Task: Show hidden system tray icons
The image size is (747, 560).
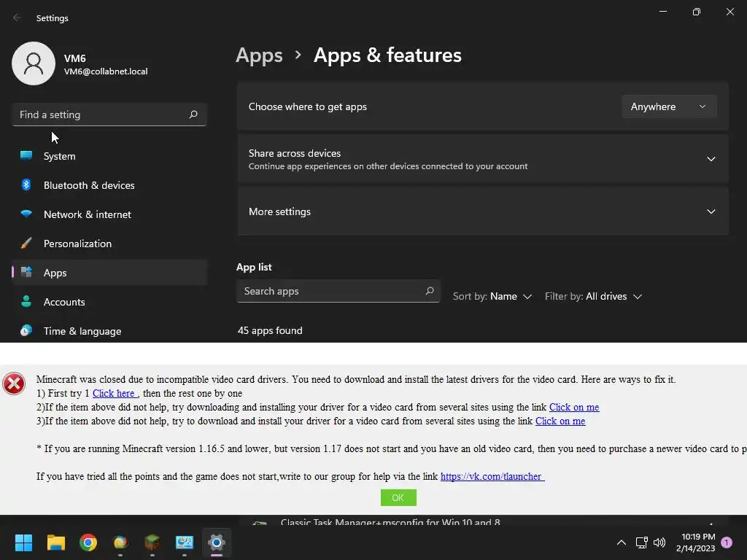Action: click(x=622, y=542)
